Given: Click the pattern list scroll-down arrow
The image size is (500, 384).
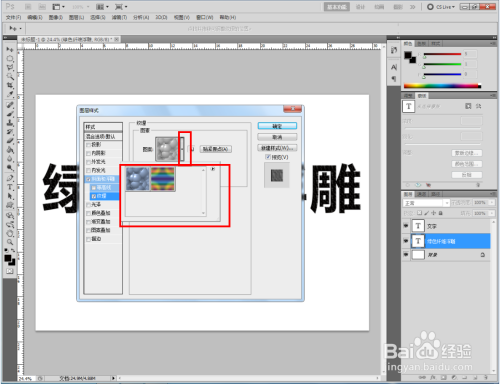Looking at the screenshot, I should pyautogui.click(x=203, y=213).
